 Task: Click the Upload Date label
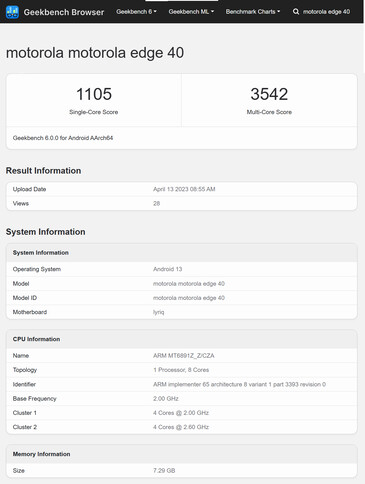tap(29, 189)
